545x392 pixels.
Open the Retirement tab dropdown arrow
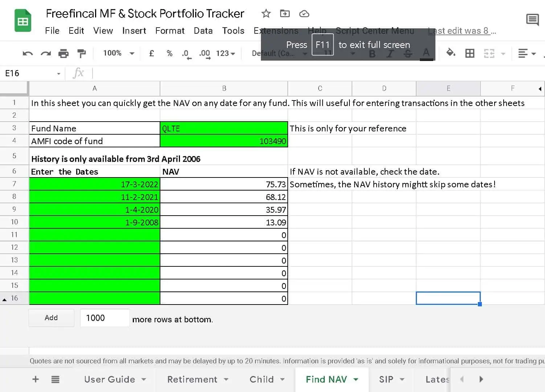coord(226,379)
